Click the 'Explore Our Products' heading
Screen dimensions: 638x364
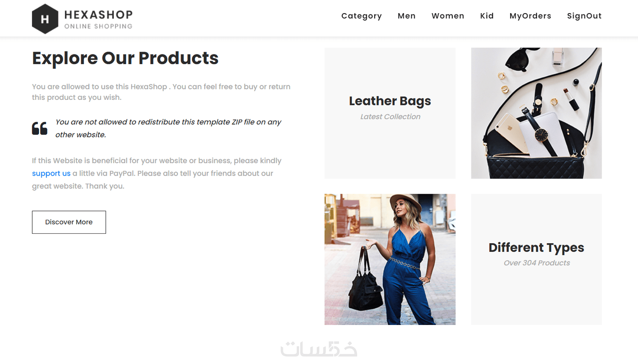pyautogui.click(x=125, y=58)
